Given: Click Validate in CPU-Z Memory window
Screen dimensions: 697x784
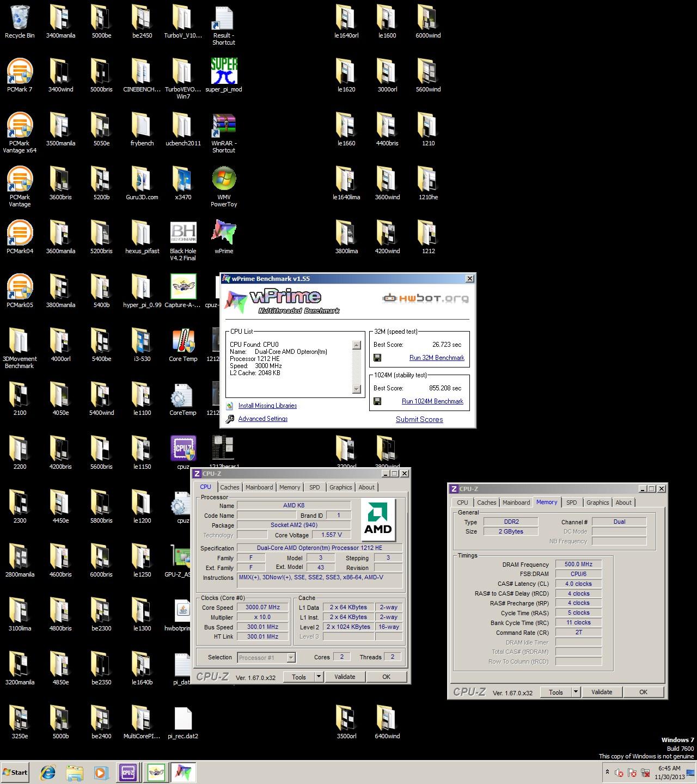Looking at the screenshot, I should (602, 692).
